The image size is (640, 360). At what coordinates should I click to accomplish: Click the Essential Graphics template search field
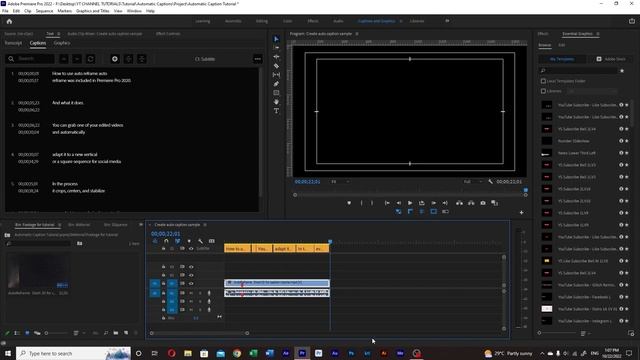[579, 71]
